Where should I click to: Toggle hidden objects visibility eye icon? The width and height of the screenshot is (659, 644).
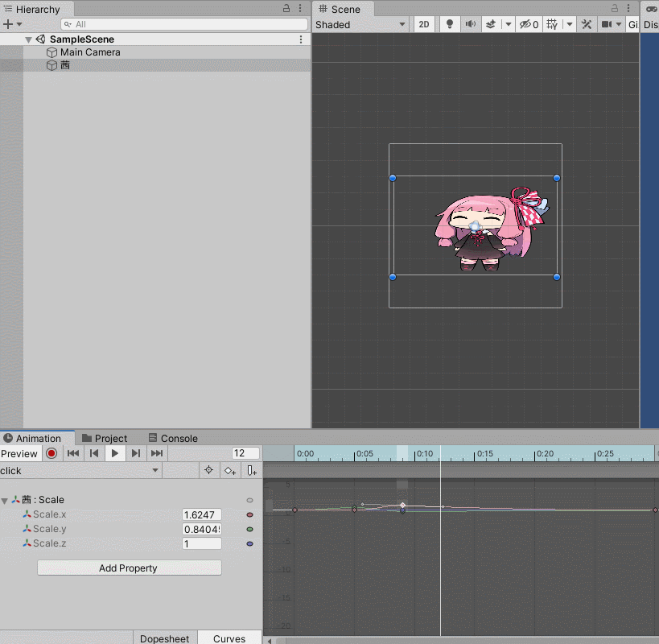tap(529, 24)
